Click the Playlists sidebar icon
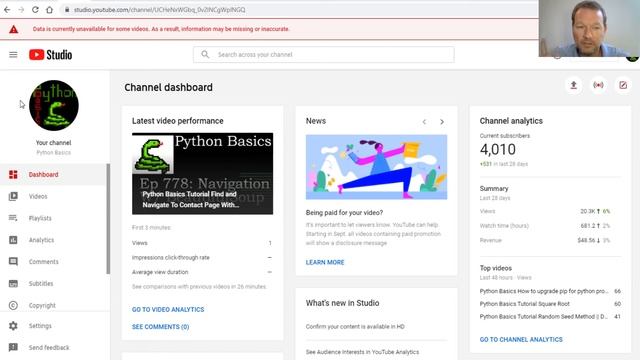The height and width of the screenshot is (360, 640). 13,218
